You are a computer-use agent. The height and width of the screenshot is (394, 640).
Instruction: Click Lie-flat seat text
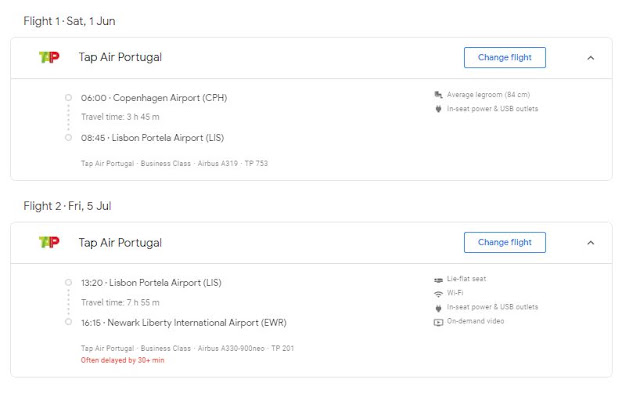point(466,279)
